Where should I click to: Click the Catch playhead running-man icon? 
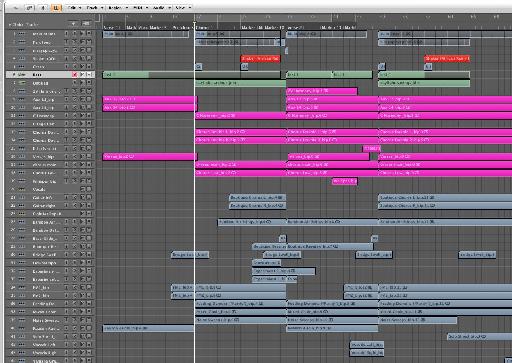(43, 8)
